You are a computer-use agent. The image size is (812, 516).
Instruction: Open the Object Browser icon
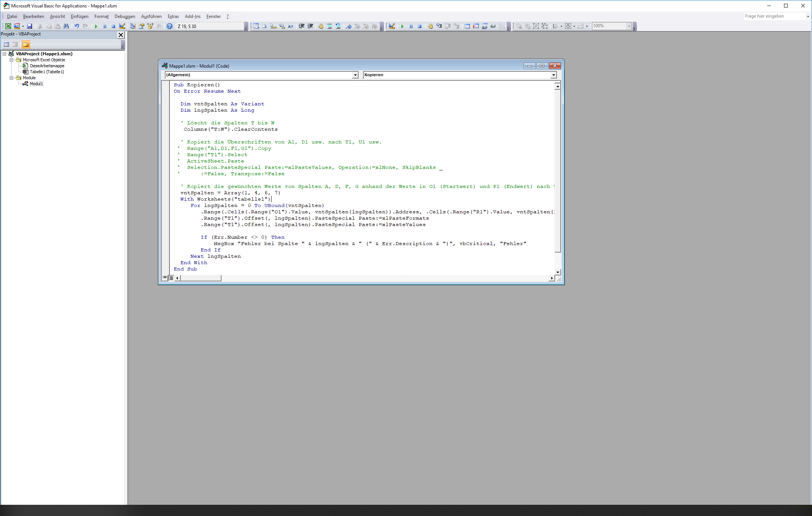[x=150, y=26]
